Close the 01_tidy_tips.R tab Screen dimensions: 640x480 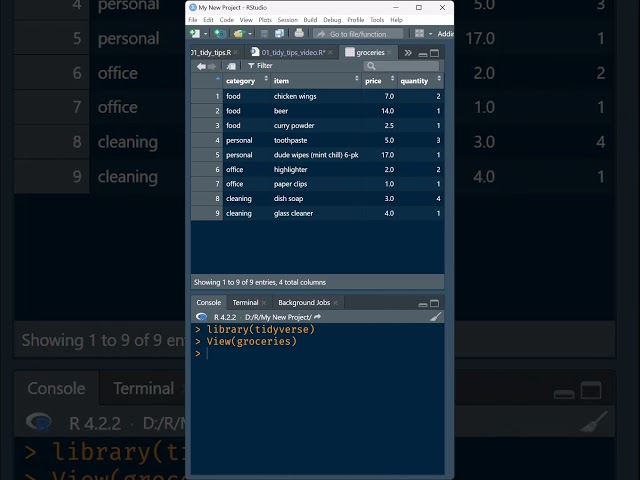click(x=236, y=52)
